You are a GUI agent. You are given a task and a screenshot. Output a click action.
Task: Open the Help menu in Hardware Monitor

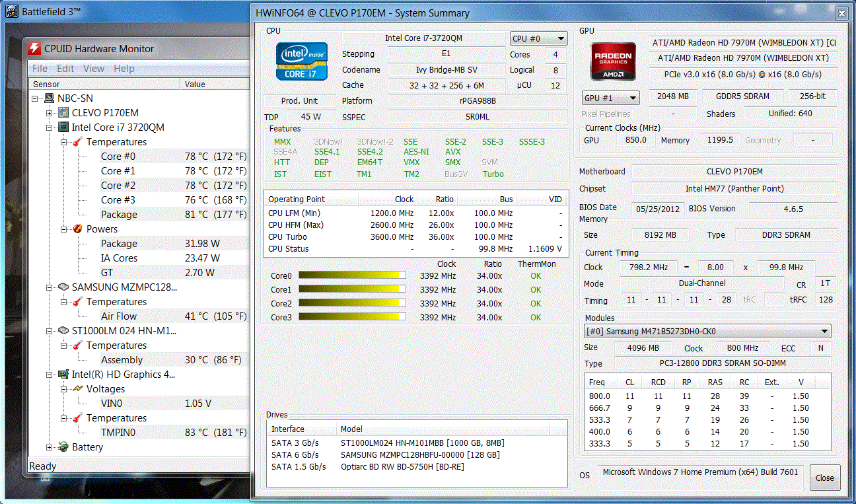(124, 68)
